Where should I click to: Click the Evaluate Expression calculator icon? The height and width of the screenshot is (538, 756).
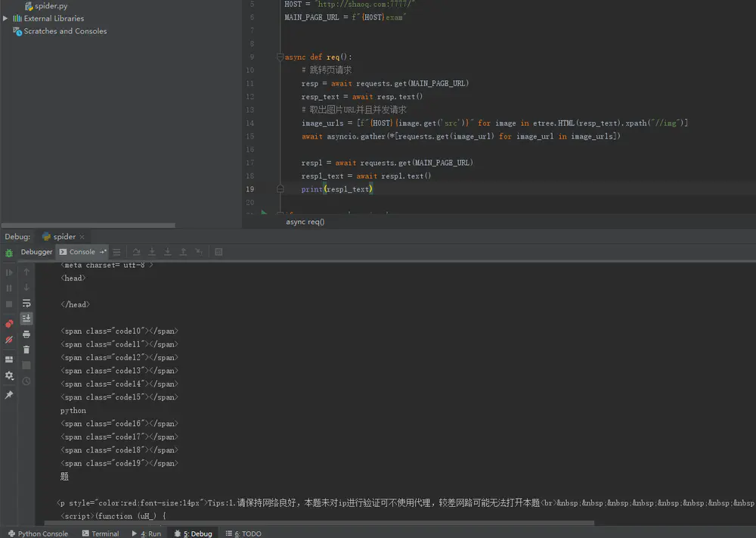click(218, 252)
